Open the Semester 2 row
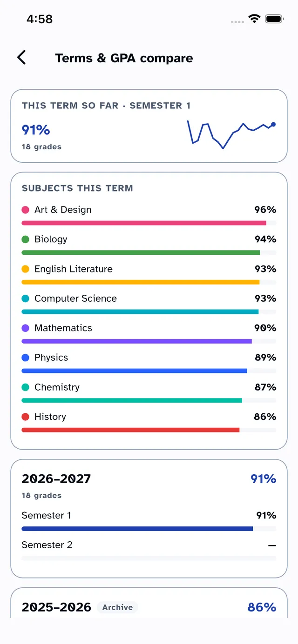The image size is (298, 644). [x=149, y=550]
